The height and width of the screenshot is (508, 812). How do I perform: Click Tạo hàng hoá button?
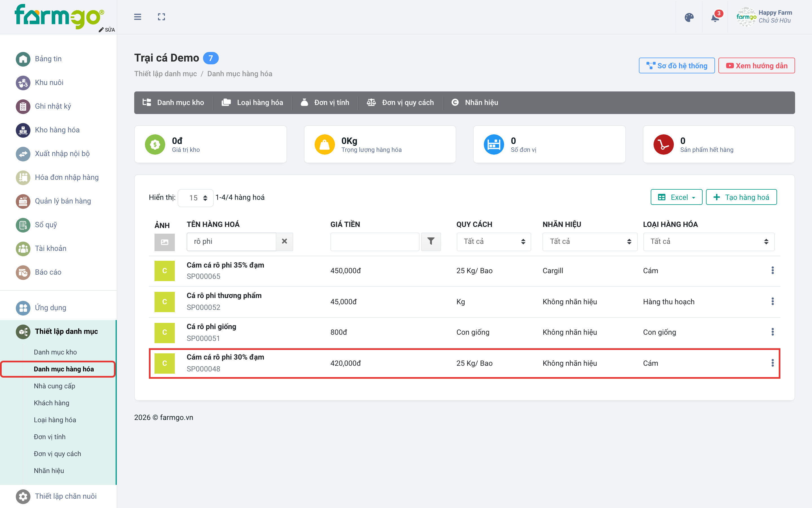[x=741, y=197]
